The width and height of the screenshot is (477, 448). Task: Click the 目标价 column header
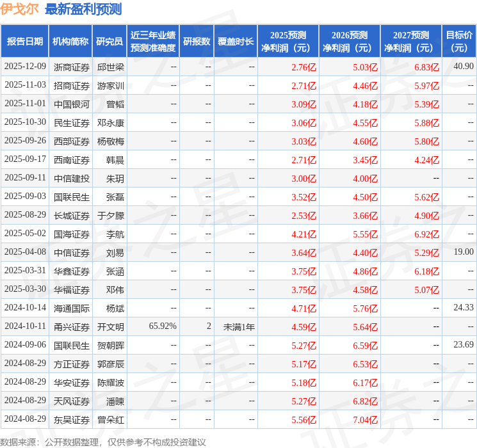click(459, 42)
